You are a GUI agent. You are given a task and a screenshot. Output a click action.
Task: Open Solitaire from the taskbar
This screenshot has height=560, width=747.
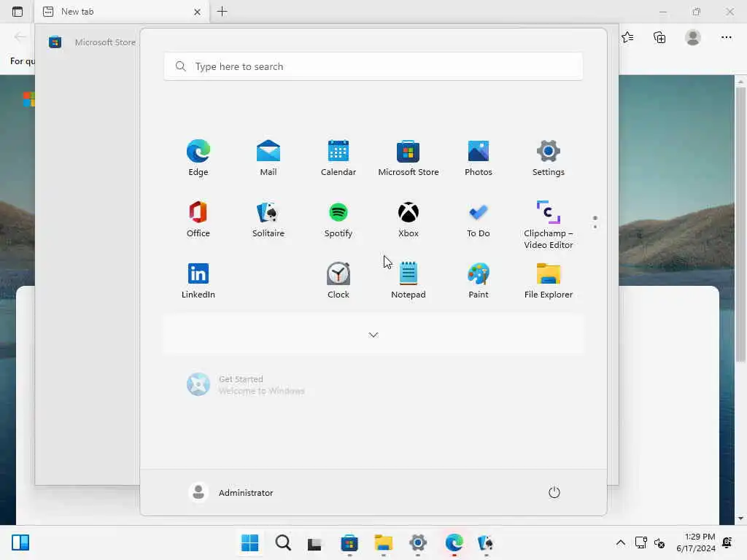tap(486, 543)
